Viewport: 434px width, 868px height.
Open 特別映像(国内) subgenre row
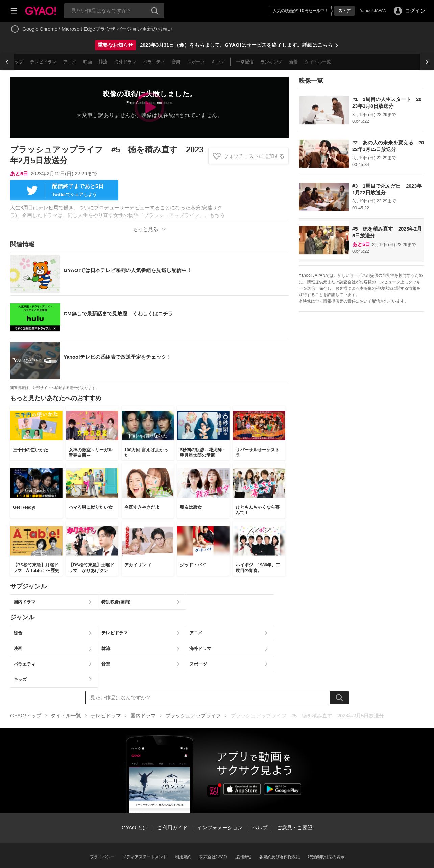pyautogui.click(x=142, y=602)
